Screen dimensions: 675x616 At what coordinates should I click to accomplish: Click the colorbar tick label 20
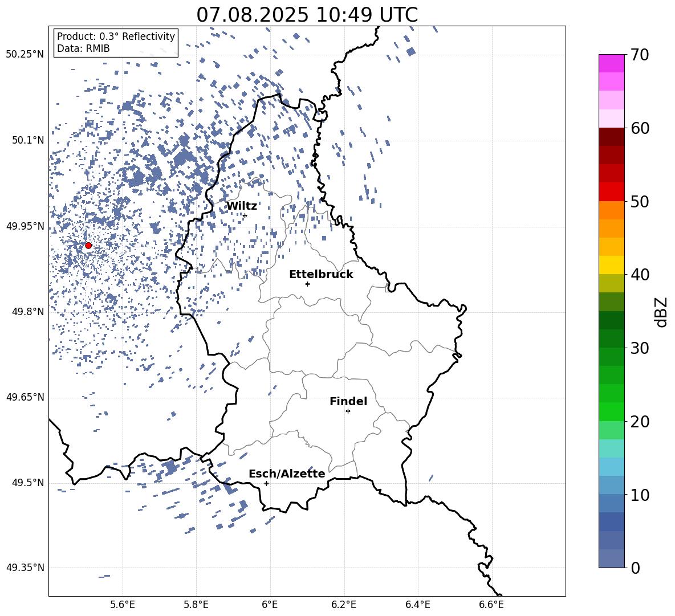640,422
